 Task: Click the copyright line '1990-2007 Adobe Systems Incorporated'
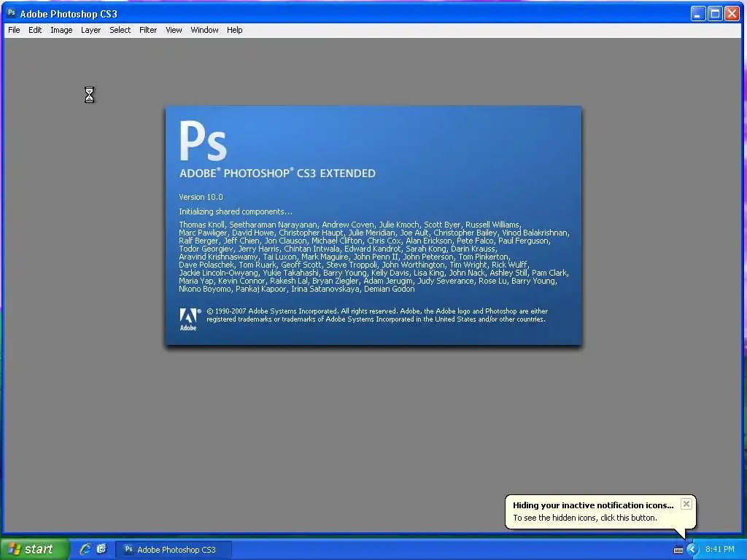276,311
